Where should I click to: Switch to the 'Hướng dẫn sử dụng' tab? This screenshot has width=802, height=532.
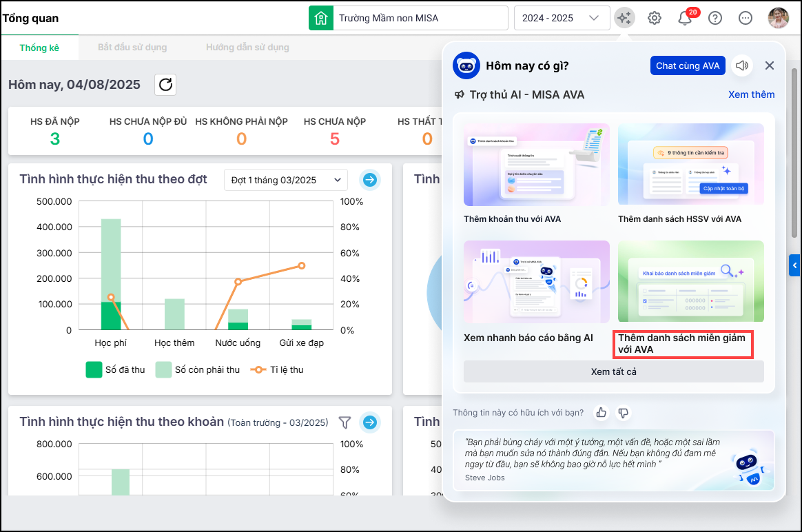tap(247, 48)
